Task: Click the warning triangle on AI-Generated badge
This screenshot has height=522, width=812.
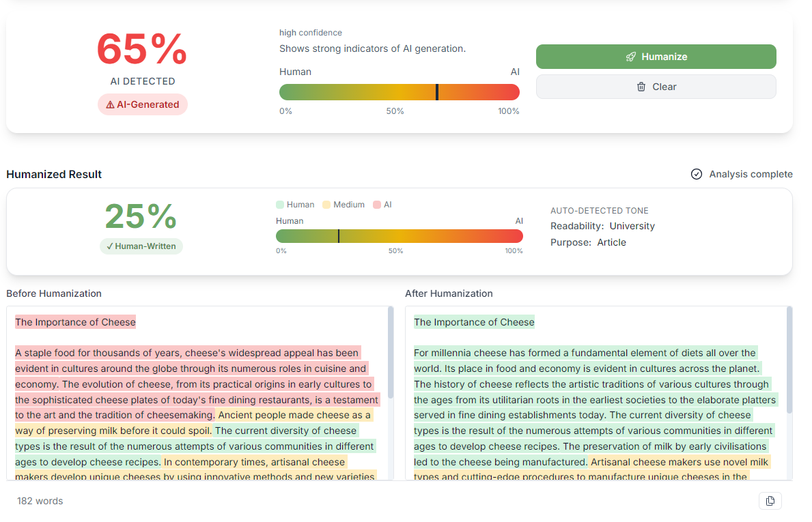Action: tap(110, 105)
